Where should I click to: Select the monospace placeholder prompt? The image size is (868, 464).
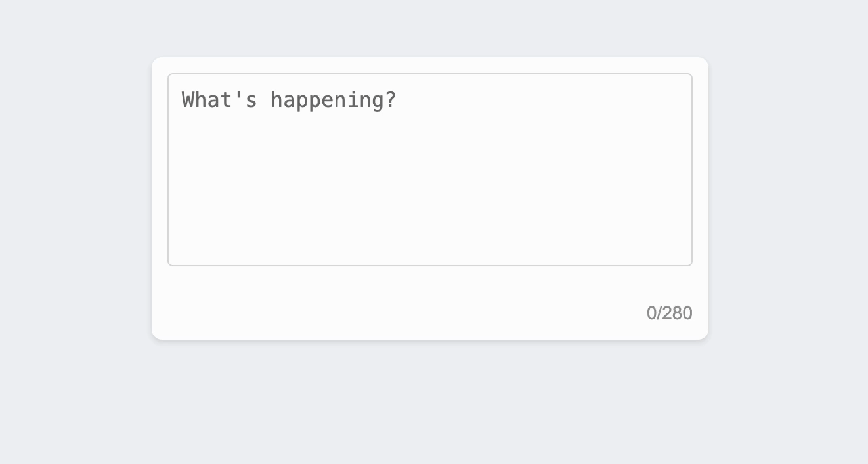289,100
